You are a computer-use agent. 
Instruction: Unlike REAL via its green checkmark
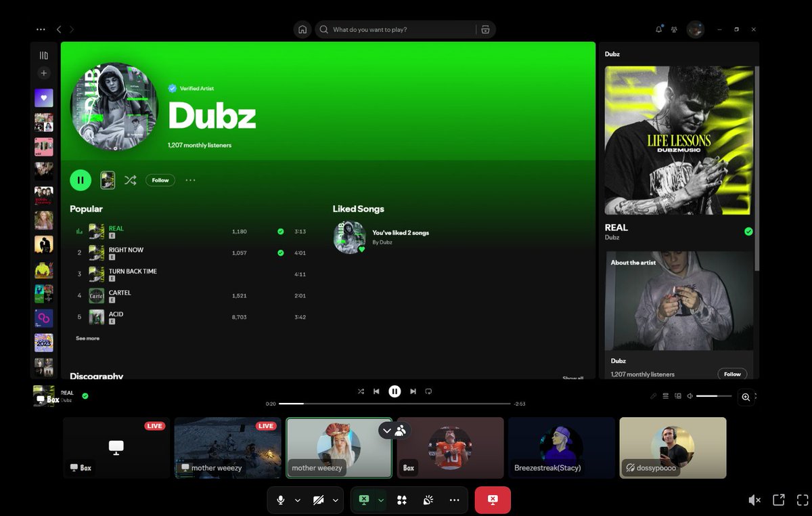pos(280,232)
